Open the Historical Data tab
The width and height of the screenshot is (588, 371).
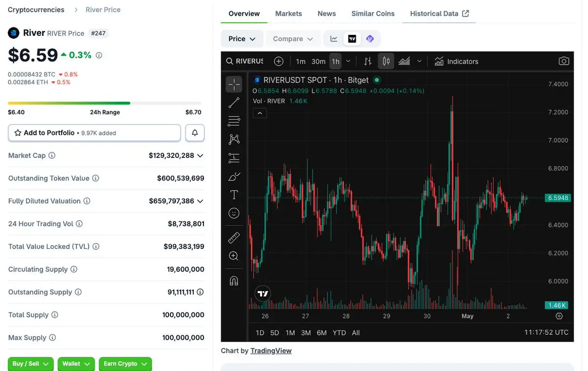click(x=440, y=13)
